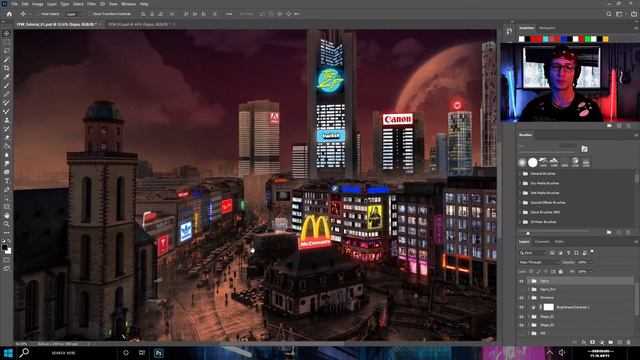
Task: Pick the cyan color swatch
Action: [546, 39]
